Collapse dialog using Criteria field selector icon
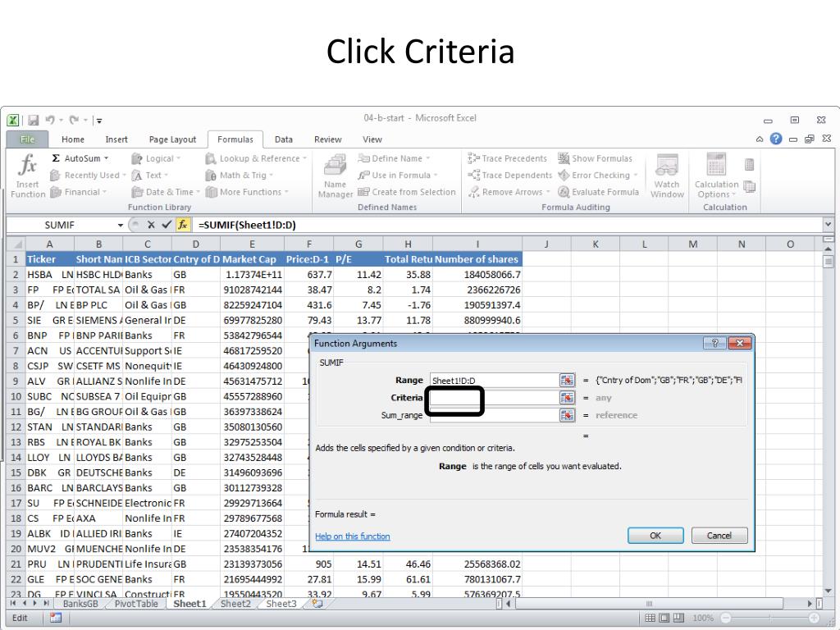Image resolution: width=840 pixels, height=630 pixels. 567,398
